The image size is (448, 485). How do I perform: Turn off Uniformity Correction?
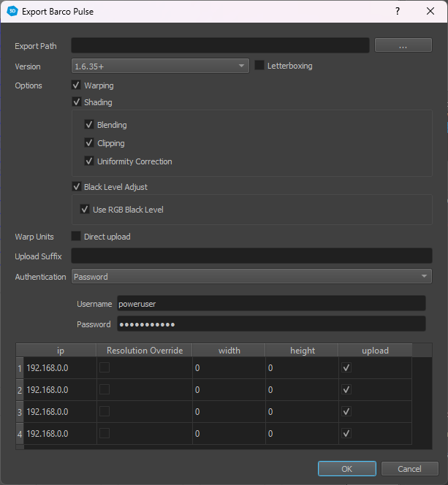pos(90,161)
